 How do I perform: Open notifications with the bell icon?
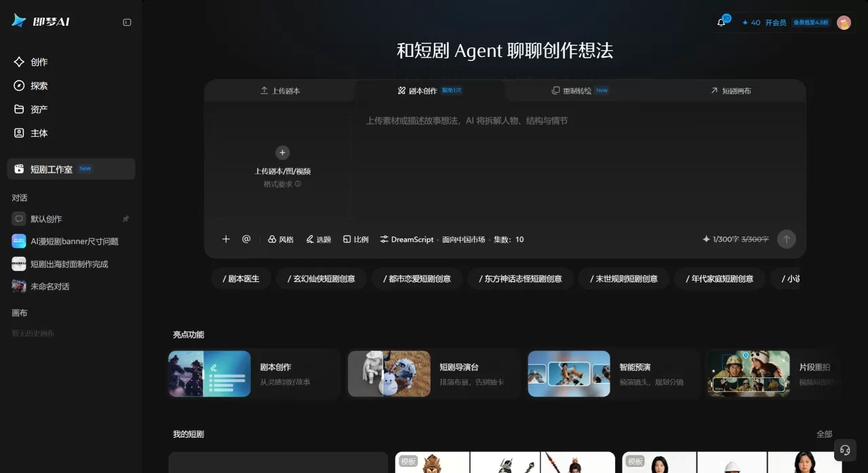[x=722, y=22]
